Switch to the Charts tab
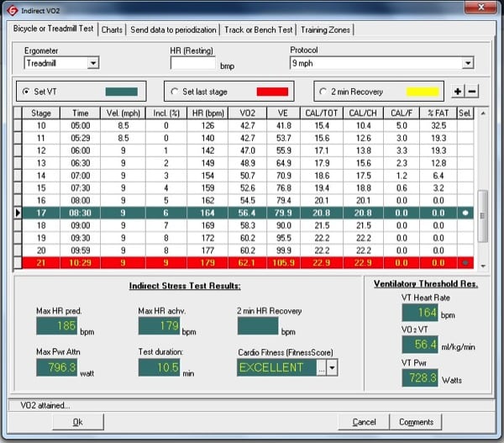Image resolution: width=504 pixels, height=443 pixels. coord(112,30)
